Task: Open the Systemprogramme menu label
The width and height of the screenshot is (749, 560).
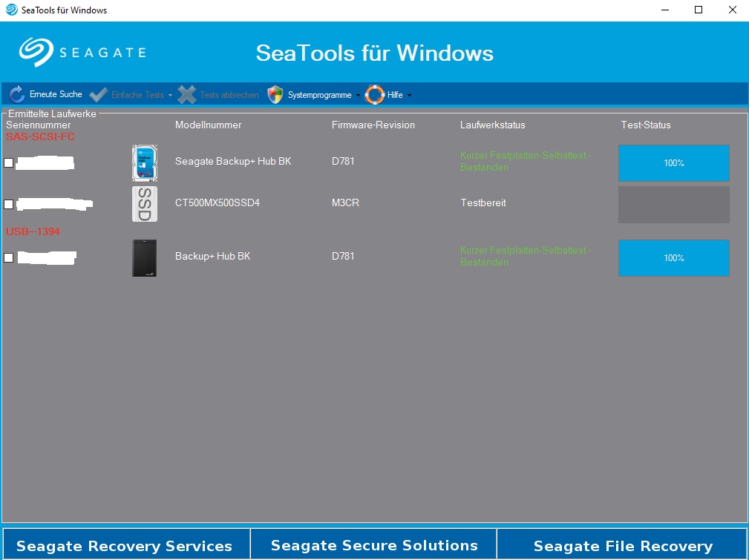Action: [x=319, y=95]
